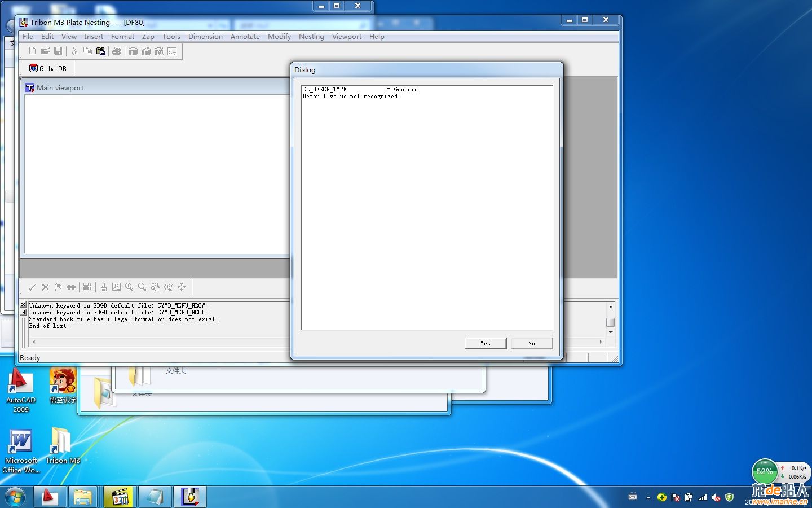Click the Global DB icon button
812x508 pixels.
point(48,68)
